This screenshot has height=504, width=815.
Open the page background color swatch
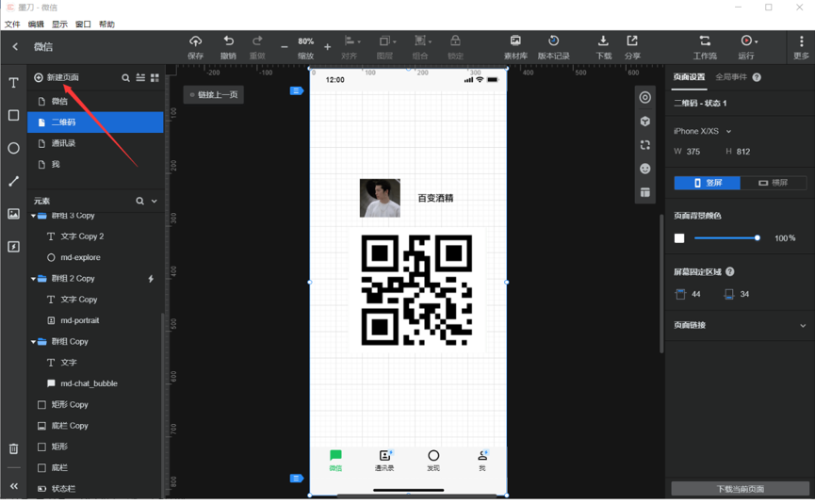[x=679, y=238]
